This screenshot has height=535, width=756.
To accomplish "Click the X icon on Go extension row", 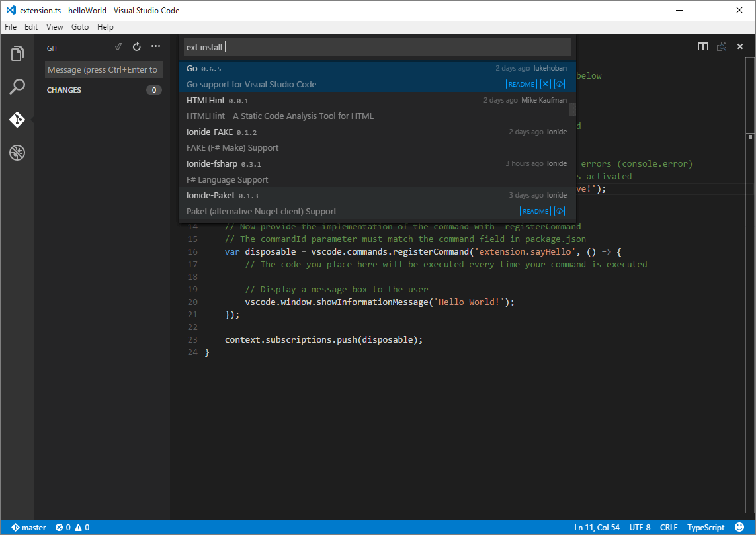I will [x=545, y=84].
